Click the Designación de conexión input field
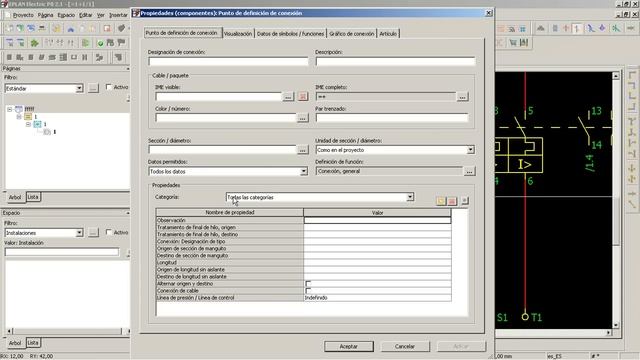The image size is (640, 360). click(x=228, y=61)
